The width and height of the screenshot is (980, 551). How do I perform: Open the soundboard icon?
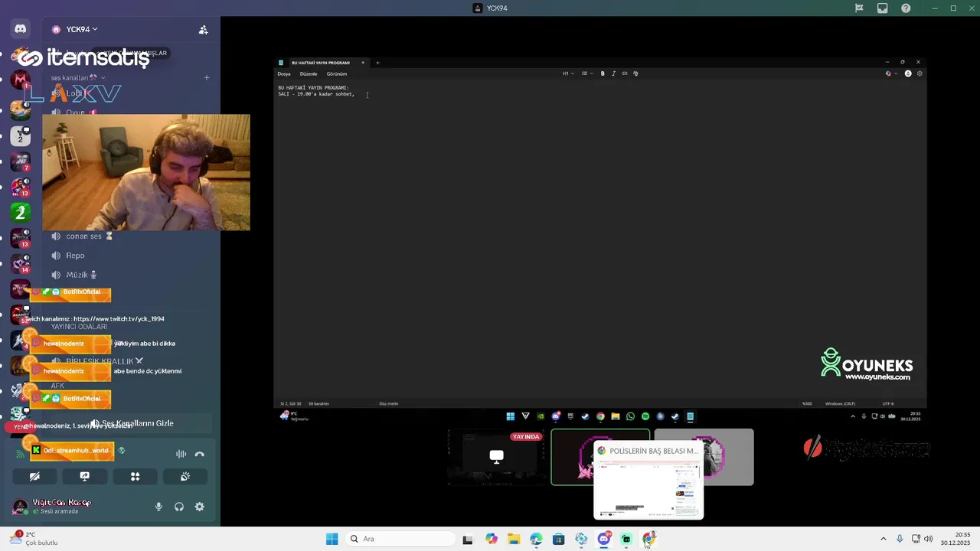click(x=185, y=476)
